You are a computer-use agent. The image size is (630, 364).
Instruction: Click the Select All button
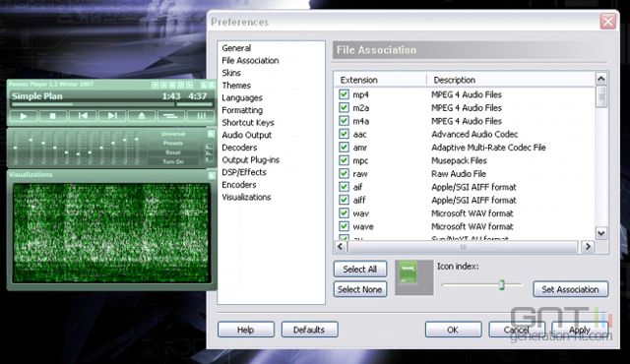click(x=360, y=270)
